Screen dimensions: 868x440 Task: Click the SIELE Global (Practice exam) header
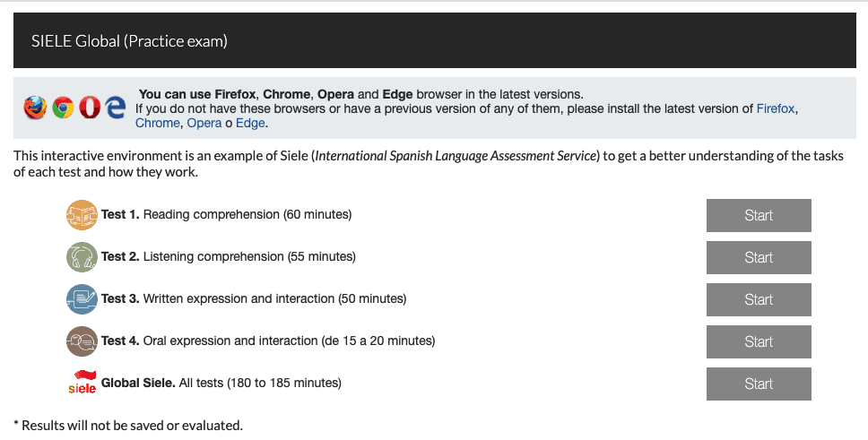point(129,41)
